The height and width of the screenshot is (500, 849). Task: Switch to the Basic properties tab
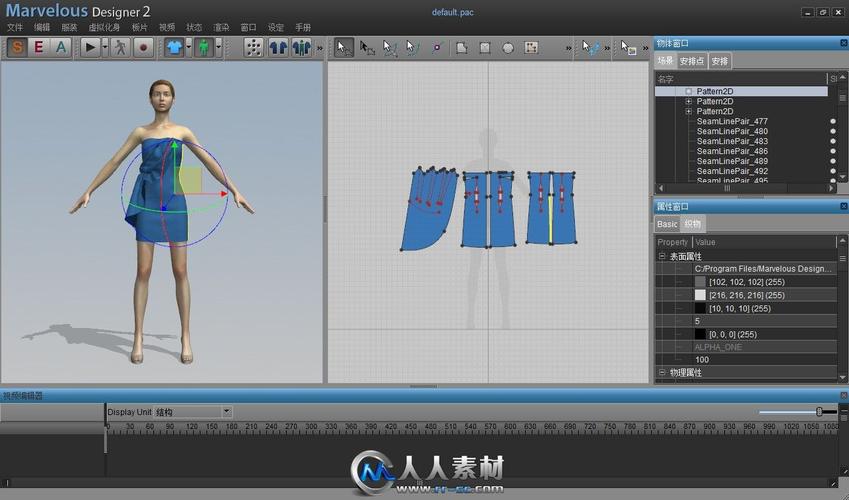click(667, 224)
